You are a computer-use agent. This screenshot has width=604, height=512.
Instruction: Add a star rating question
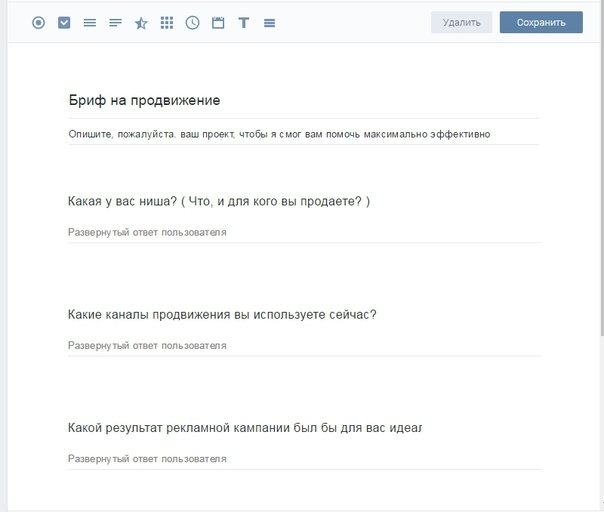point(141,23)
